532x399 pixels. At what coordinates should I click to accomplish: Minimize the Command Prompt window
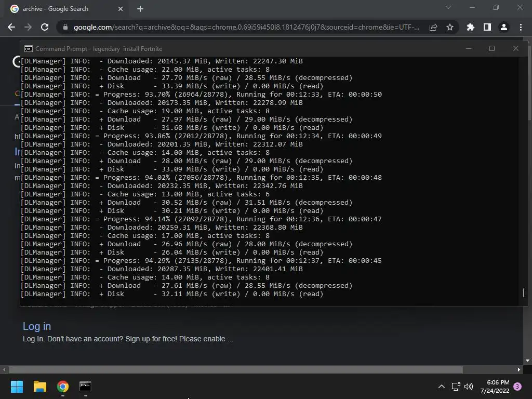[x=469, y=49]
